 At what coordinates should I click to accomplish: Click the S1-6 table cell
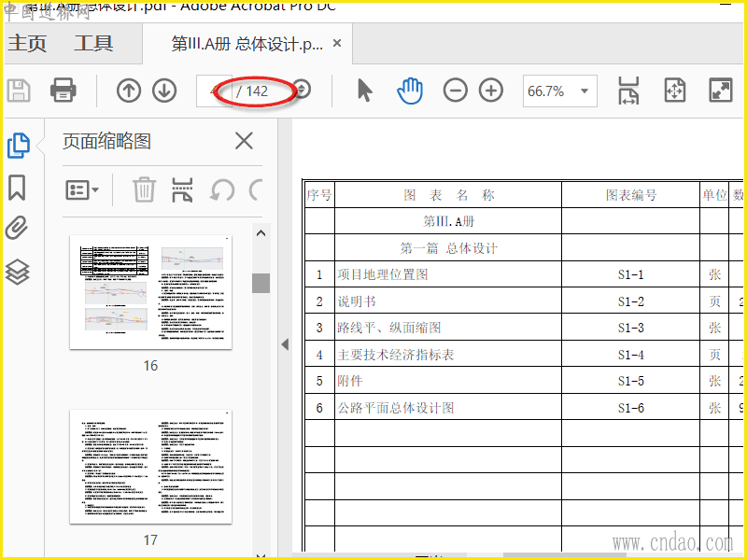(x=631, y=408)
